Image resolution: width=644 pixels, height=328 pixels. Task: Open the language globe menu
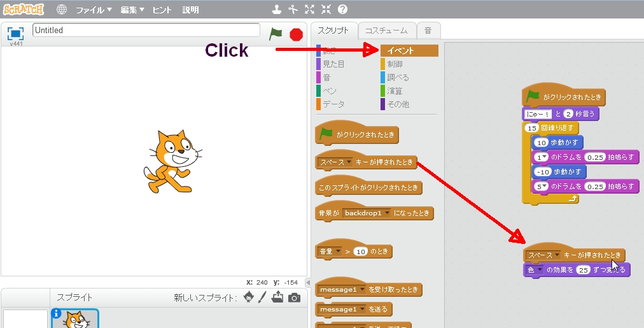coord(62,10)
